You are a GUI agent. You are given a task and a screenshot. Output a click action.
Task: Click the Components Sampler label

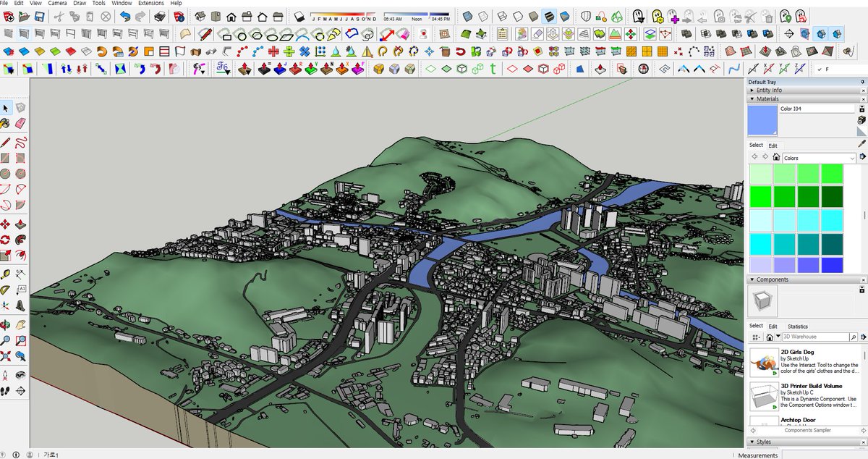point(808,430)
